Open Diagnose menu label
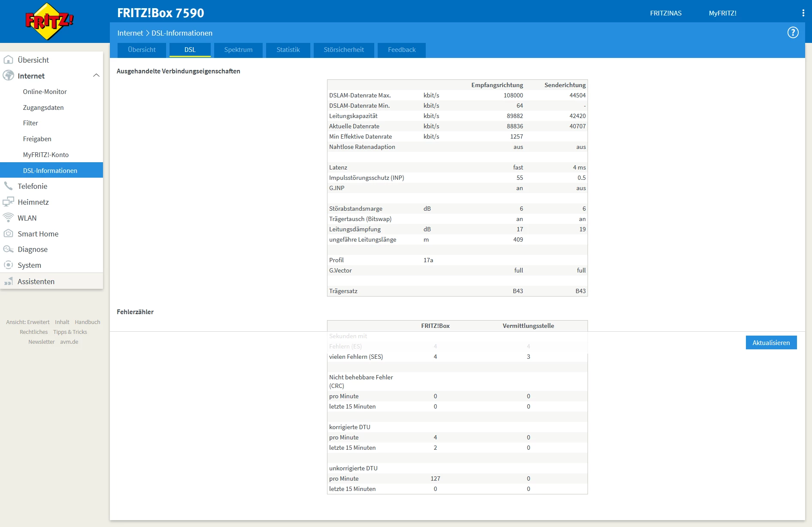This screenshot has height=527, width=812. click(33, 249)
